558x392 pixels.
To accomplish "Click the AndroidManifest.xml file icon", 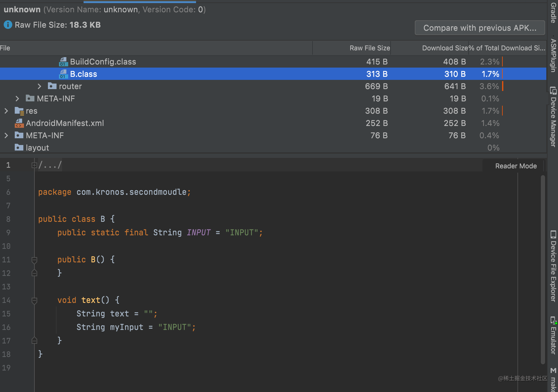I will click(19, 123).
